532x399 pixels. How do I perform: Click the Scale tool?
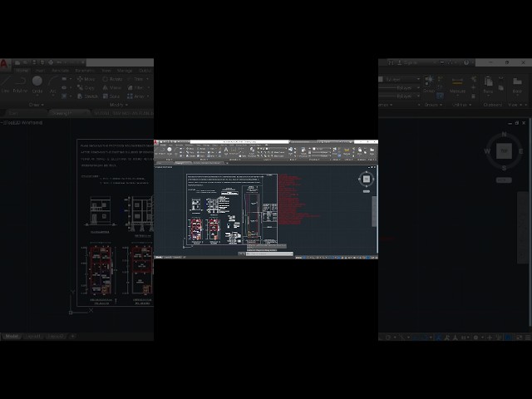click(111, 96)
